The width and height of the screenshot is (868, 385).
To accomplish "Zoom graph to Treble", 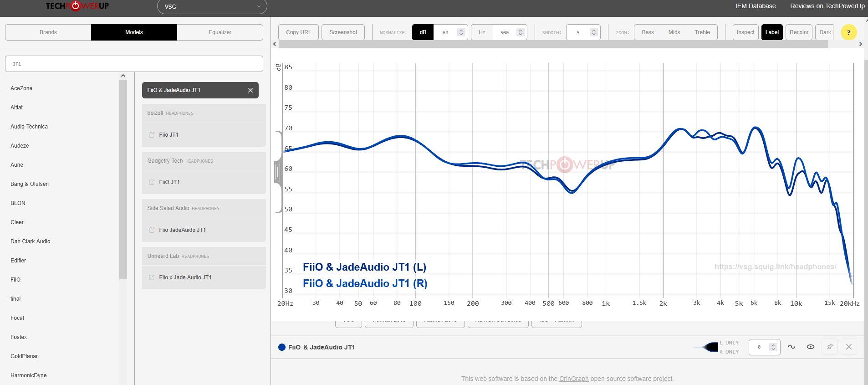I will click(x=702, y=32).
